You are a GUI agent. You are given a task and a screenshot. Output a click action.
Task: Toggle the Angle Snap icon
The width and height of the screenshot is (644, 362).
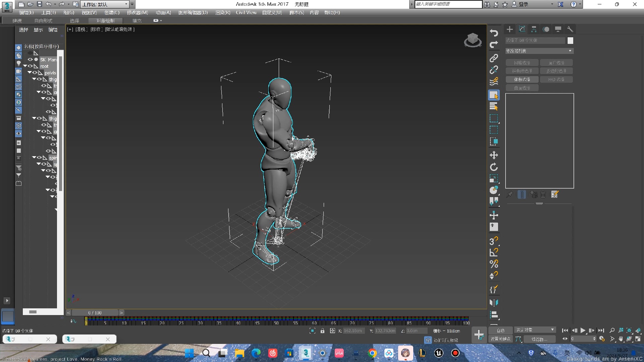click(493, 252)
